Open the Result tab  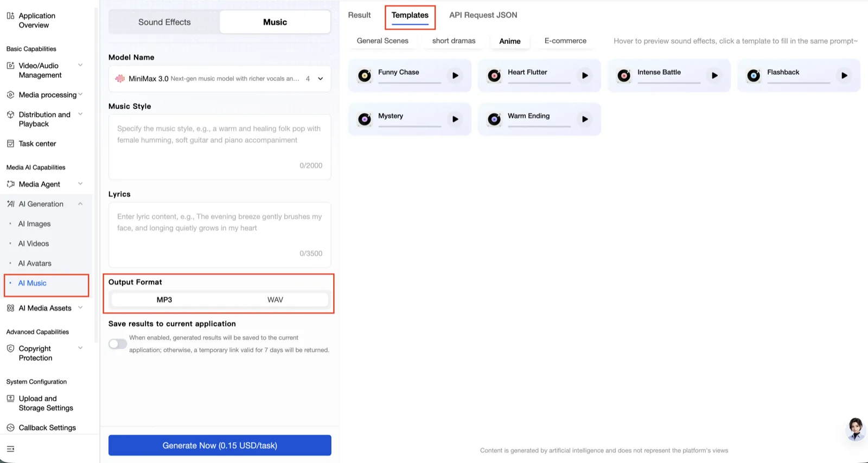359,15
